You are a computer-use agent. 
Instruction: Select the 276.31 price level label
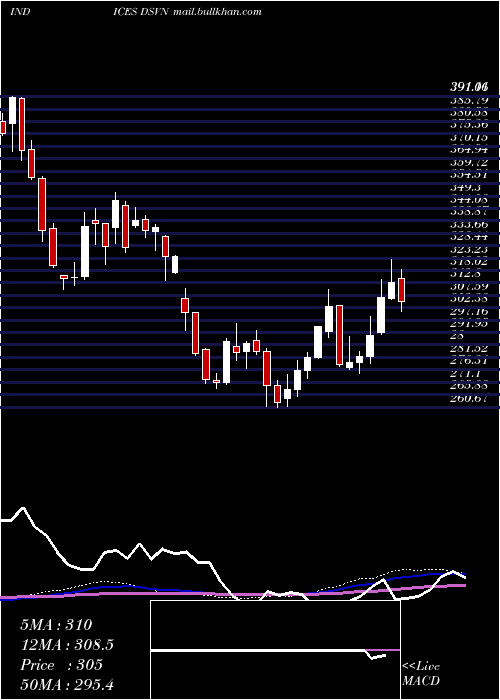tap(469, 360)
